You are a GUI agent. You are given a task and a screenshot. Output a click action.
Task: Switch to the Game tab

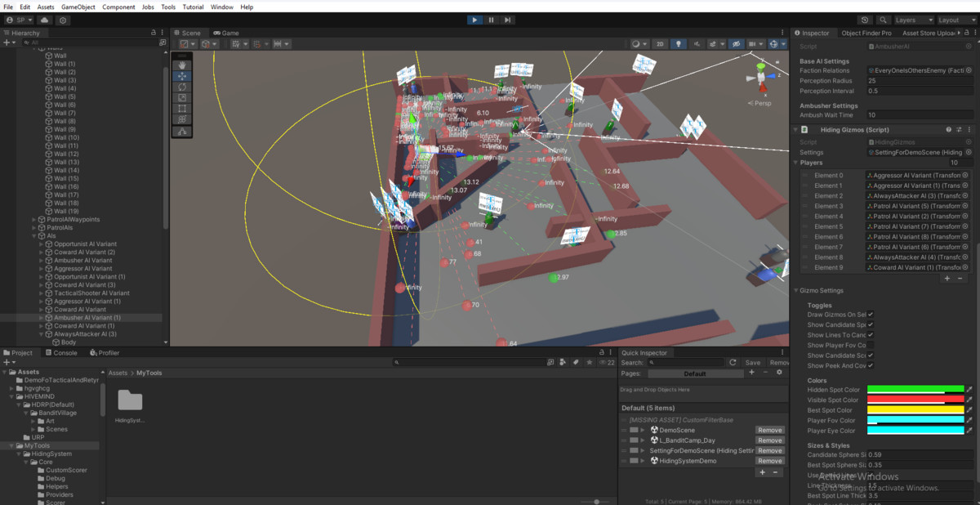point(225,34)
